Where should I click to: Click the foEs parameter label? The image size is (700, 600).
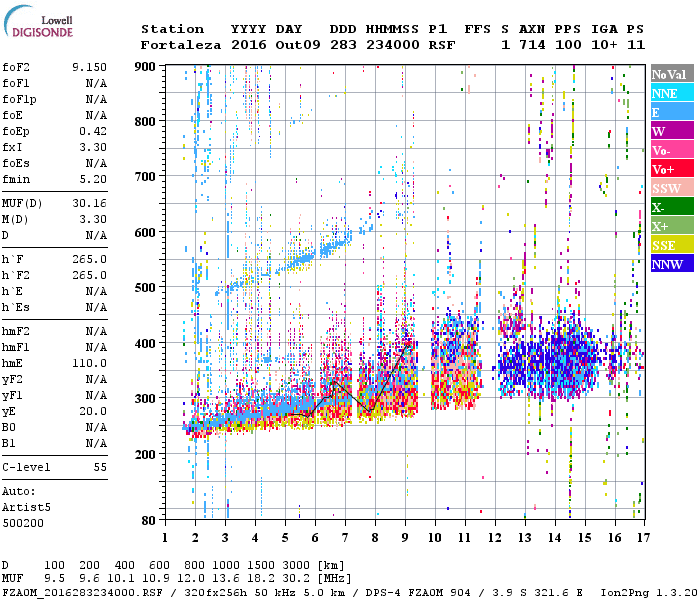16,163
